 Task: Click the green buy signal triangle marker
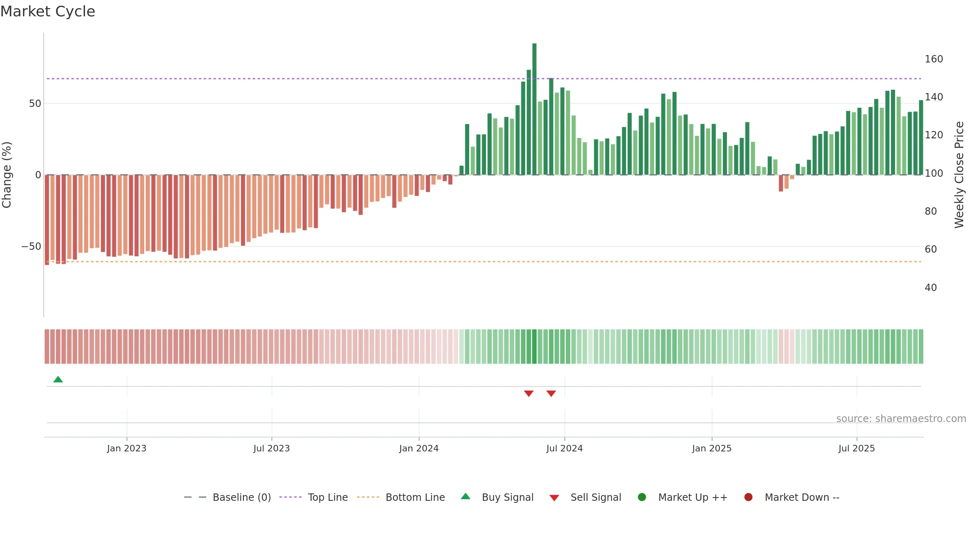point(58,379)
